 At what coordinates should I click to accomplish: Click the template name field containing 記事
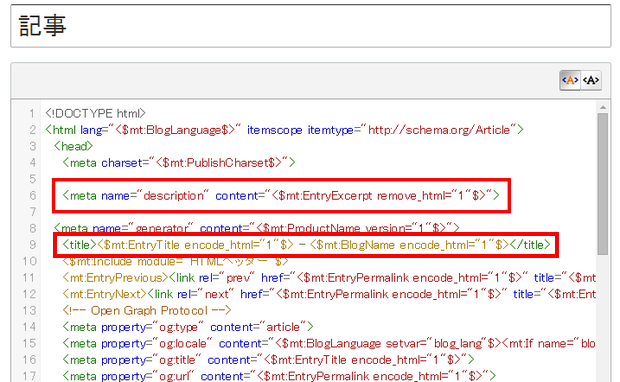coord(311,26)
